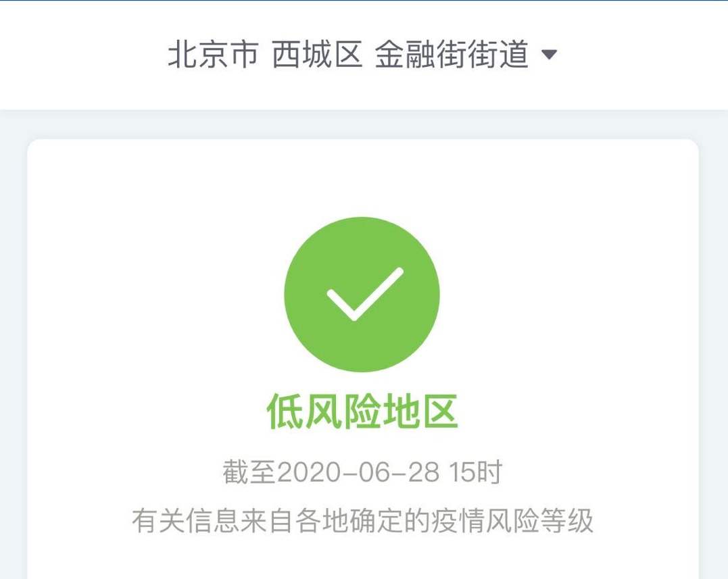Click the white header bar area

pos(364,55)
